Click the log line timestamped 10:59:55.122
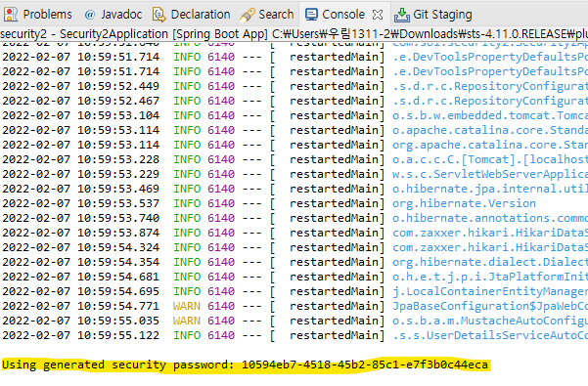 (294, 335)
